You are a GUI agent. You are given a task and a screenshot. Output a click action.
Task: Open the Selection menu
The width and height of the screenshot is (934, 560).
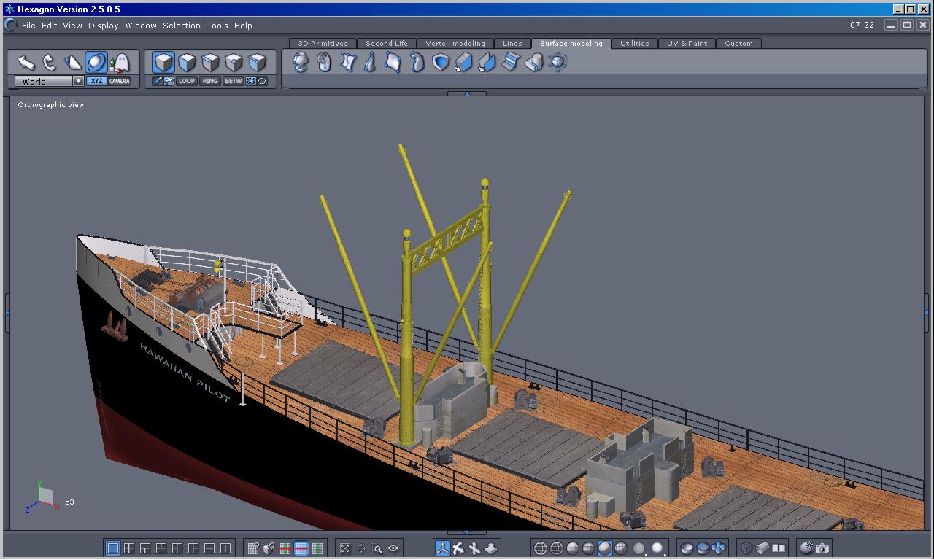pos(181,26)
